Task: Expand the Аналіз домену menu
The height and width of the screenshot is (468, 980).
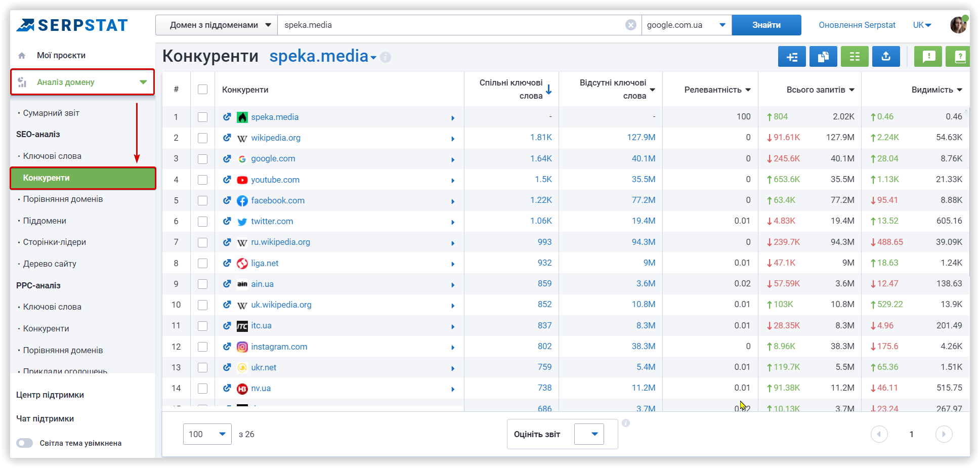Action: [82, 82]
